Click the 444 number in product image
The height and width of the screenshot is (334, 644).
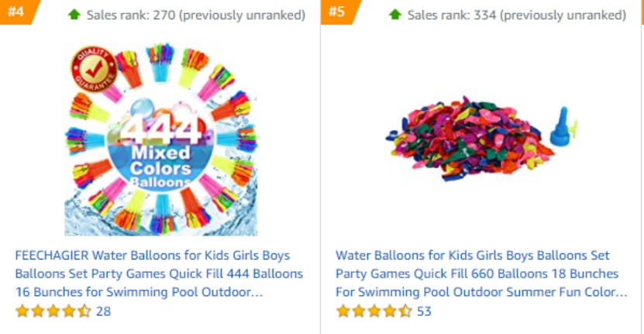tap(161, 130)
